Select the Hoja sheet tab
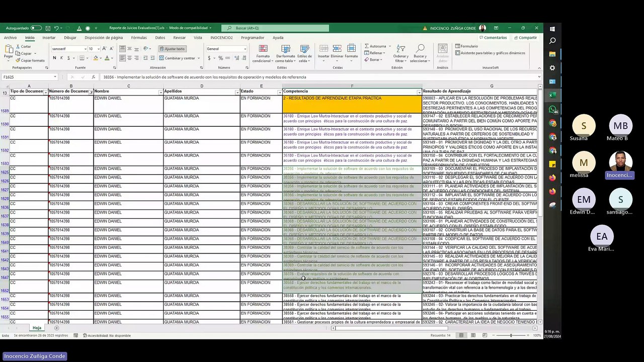Viewport: 644px width, 362px height. [x=37, y=328]
